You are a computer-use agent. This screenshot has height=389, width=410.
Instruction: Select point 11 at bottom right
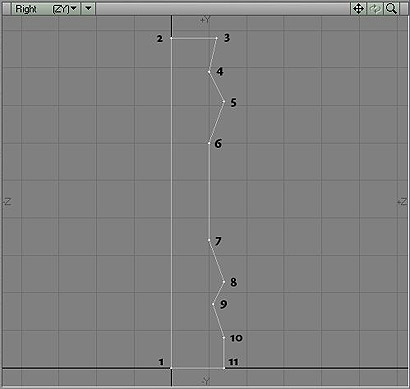[x=224, y=368]
